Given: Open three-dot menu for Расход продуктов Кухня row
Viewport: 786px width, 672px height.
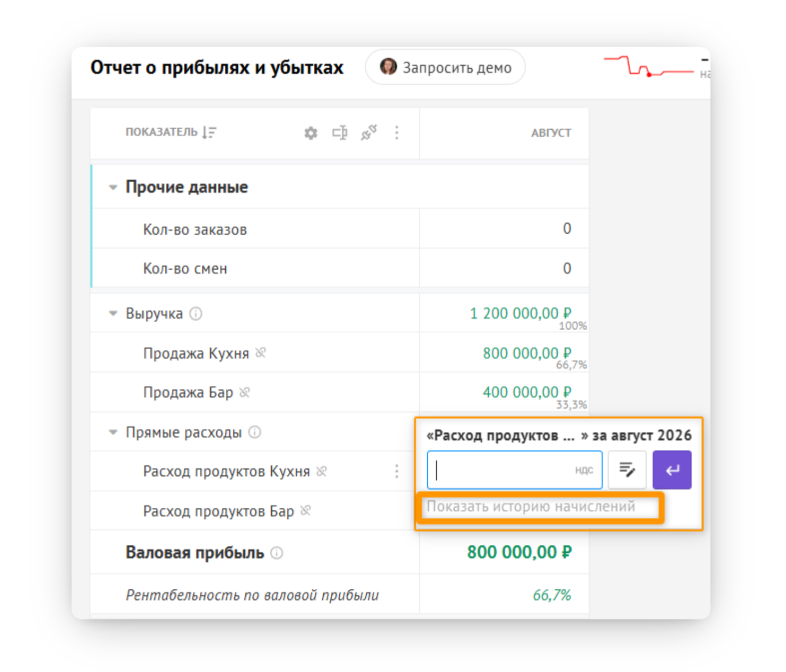Looking at the screenshot, I should 396,471.
